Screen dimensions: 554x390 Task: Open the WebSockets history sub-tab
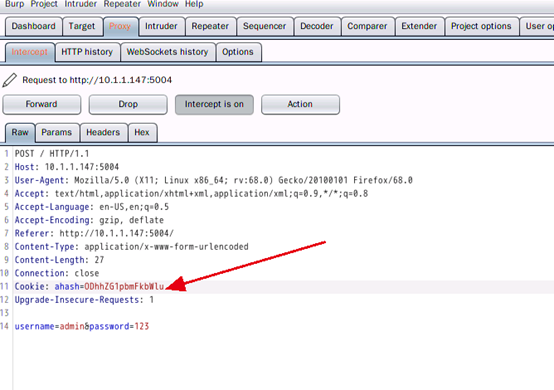(x=167, y=52)
